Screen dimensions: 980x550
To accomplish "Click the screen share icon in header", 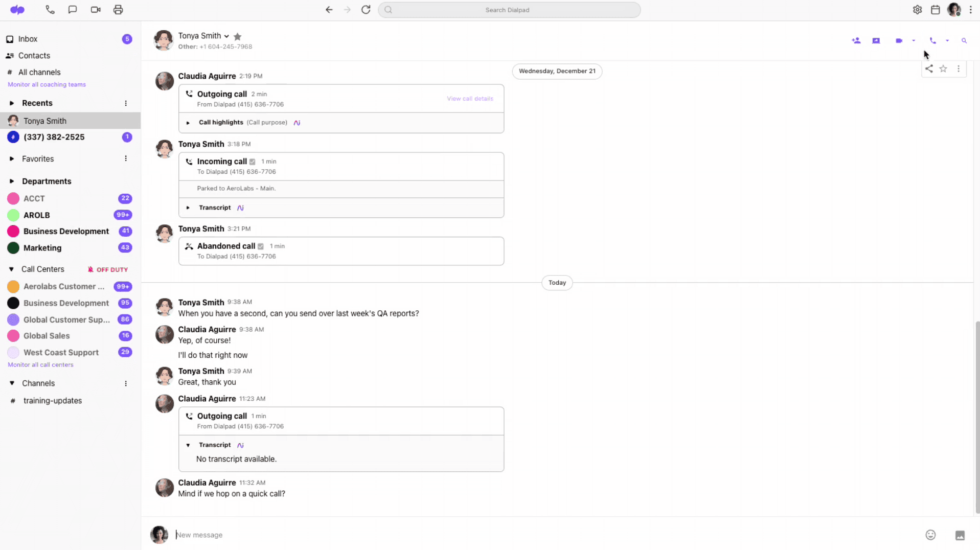I will [x=876, y=40].
